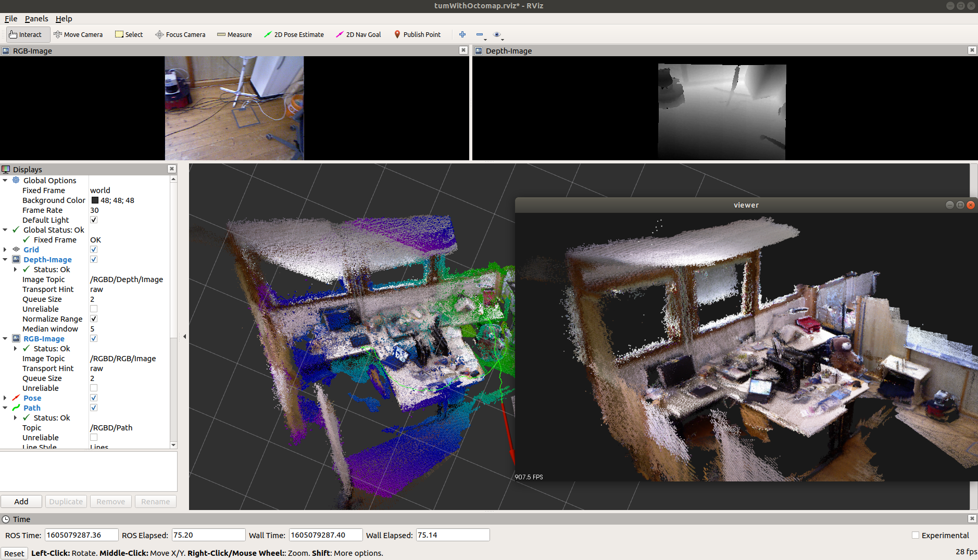Image resolution: width=978 pixels, height=560 pixels.
Task: Click the minus remove-tool icon
Action: [480, 34]
